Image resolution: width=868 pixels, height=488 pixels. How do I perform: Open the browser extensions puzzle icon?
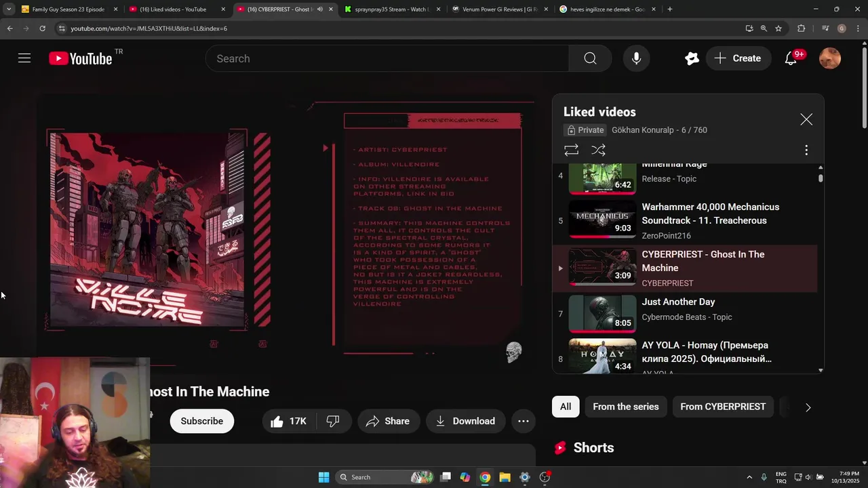point(802,28)
